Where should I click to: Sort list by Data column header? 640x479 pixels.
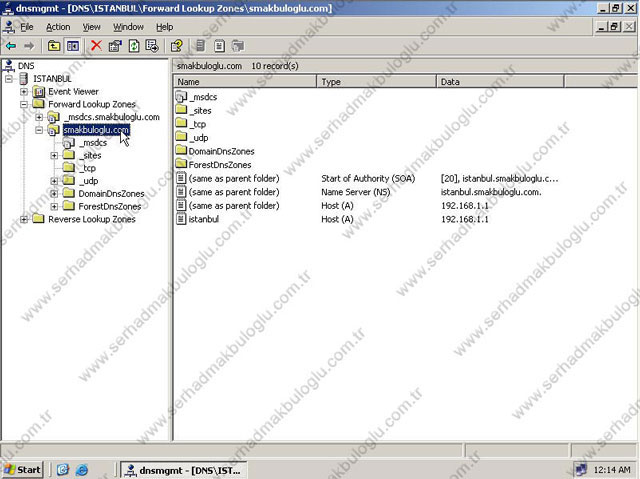pyautogui.click(x=500, y=82)
